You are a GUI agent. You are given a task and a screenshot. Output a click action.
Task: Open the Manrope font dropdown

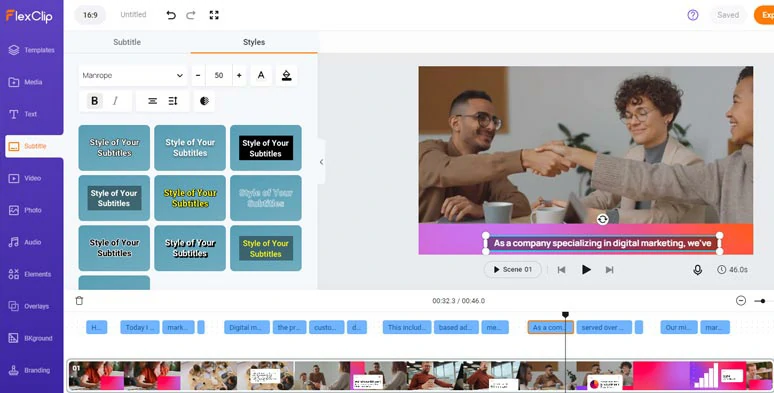133,76
